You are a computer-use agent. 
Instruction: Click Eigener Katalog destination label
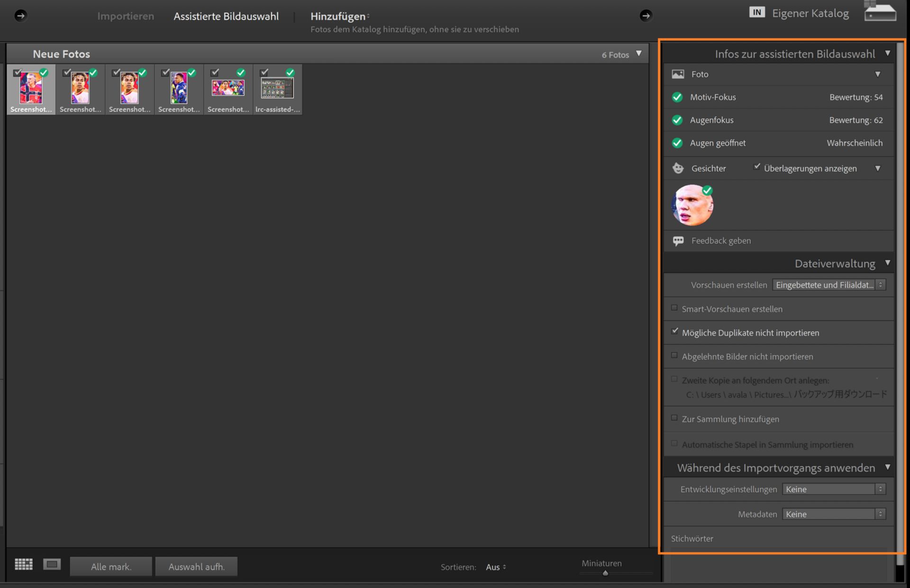pyautogui.click(x=810, y=13)
